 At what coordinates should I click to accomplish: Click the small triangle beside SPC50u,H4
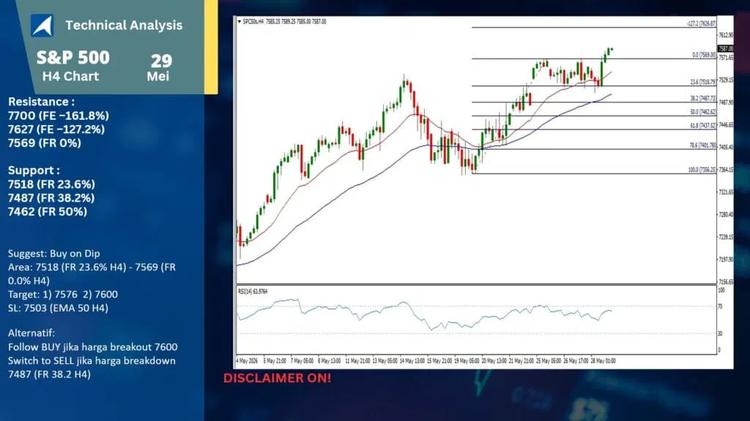click(x=239, y=22)
